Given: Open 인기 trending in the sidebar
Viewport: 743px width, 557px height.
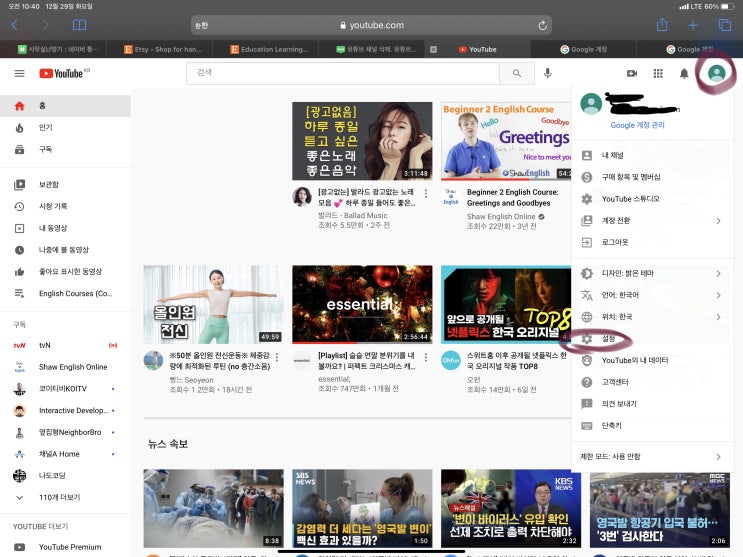Looking at the screenshot, I should point(65,128).
